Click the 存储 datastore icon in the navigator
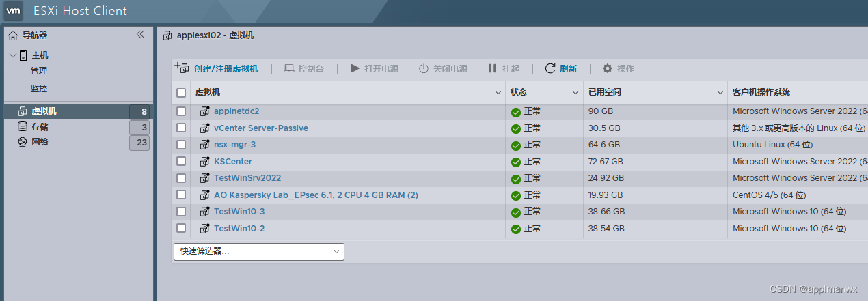This screenshot has height=301, width=868. [23, 127]
